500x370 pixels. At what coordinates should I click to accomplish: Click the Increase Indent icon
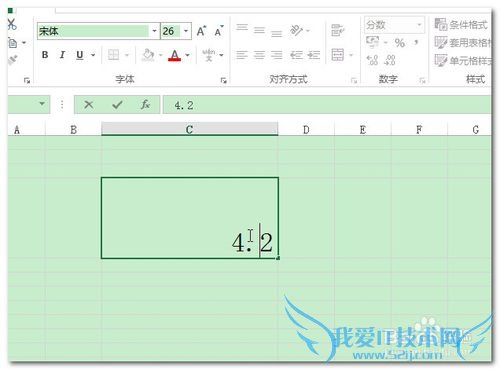click(314, 55)
